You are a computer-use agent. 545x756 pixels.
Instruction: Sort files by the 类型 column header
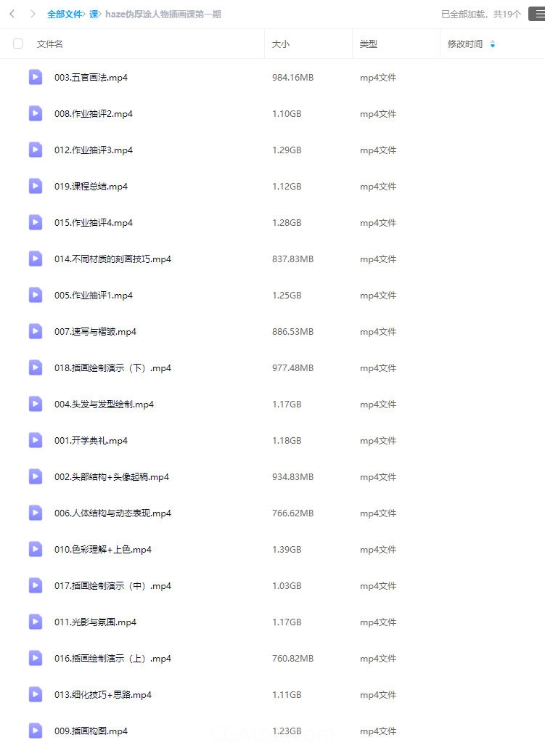click(369, 44)
